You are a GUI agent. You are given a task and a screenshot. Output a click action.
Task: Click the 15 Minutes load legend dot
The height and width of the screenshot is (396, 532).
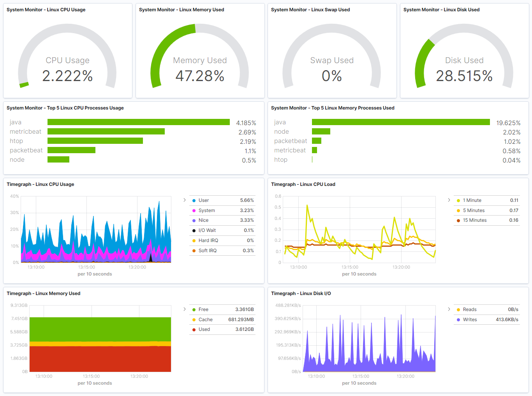(x=458, y=221)
